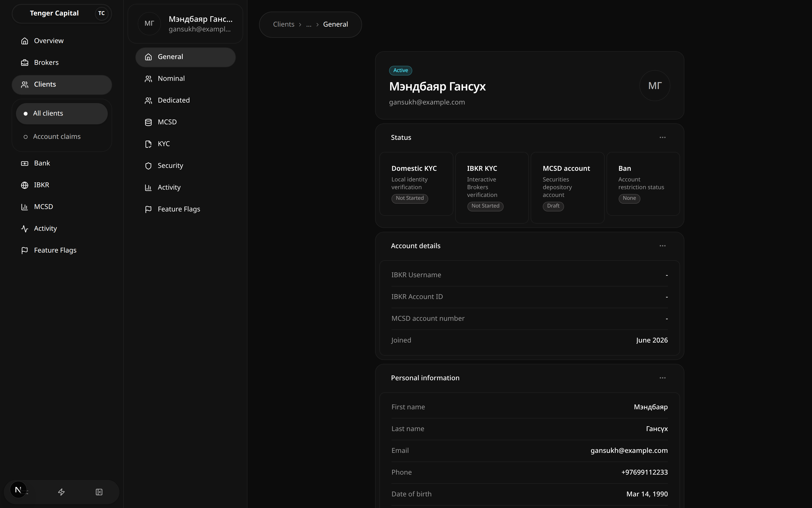
Task: Open the Ban status card
Action: pyautogui.click(x=643, y=184)
